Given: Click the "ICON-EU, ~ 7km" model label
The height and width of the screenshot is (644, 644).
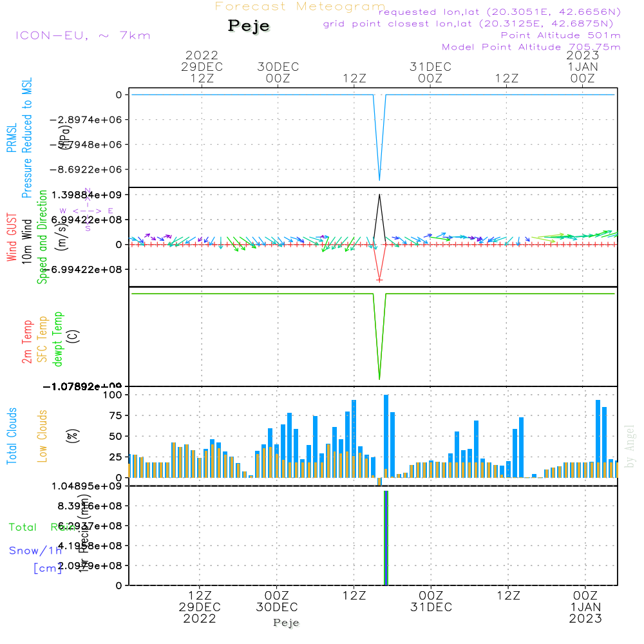Looking at the screenshot, I should click(x=83, y=35).
